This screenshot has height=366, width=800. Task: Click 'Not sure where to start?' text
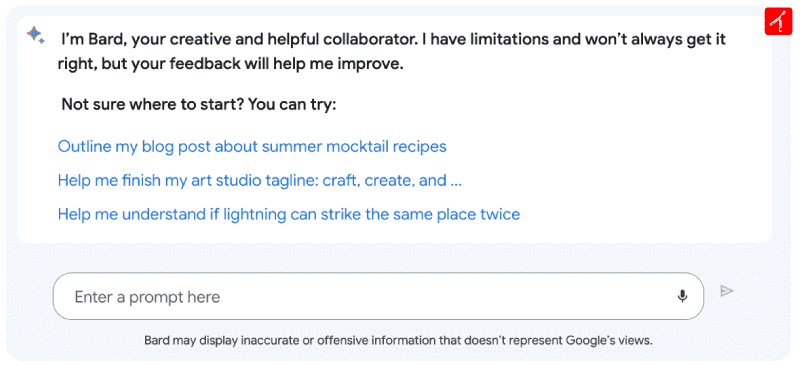tap(153, 105)
